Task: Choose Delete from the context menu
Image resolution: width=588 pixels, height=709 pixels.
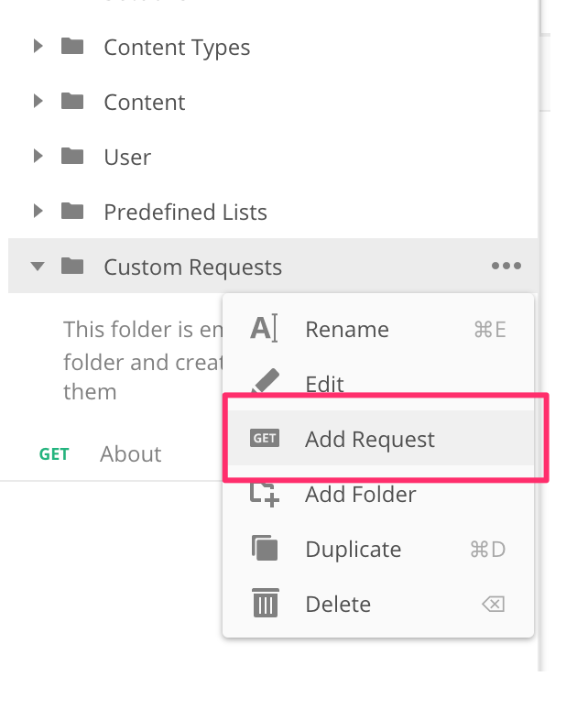Action: [338, 604]
